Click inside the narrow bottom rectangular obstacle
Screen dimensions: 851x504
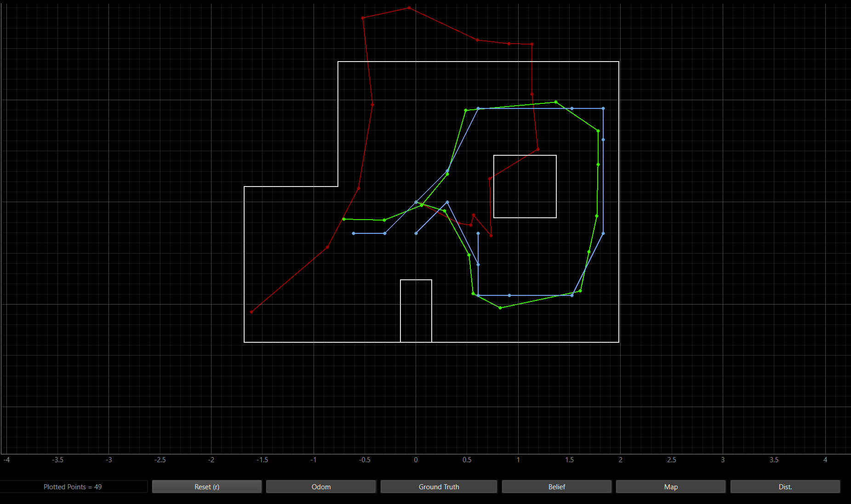416,311
